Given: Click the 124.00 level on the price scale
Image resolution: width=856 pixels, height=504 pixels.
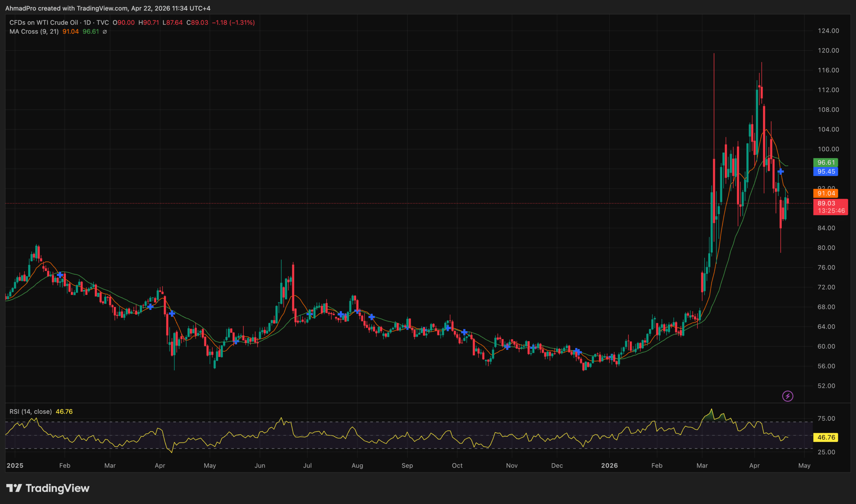Looking at the screenshot, I should pos(828,31).
